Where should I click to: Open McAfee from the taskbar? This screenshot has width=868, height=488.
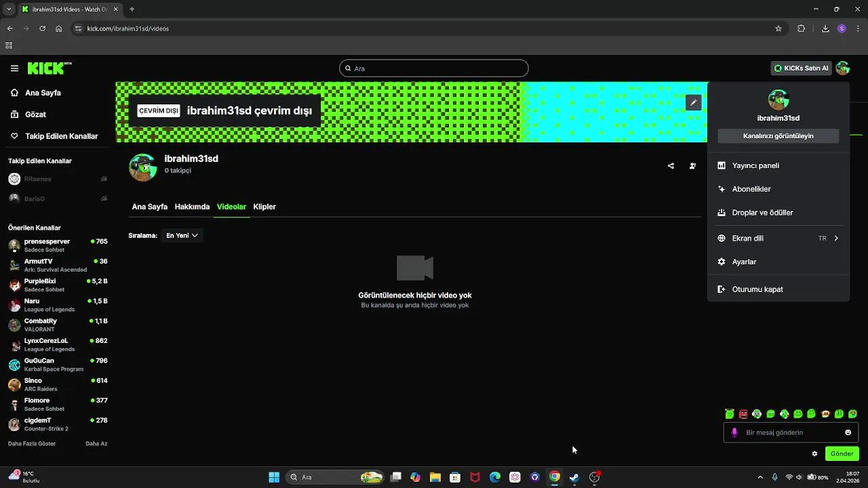coord(475,477)
